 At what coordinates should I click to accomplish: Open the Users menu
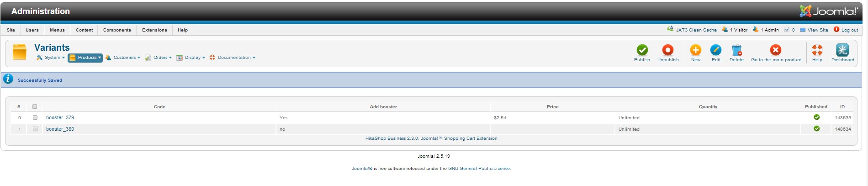(x=32, y=30)
